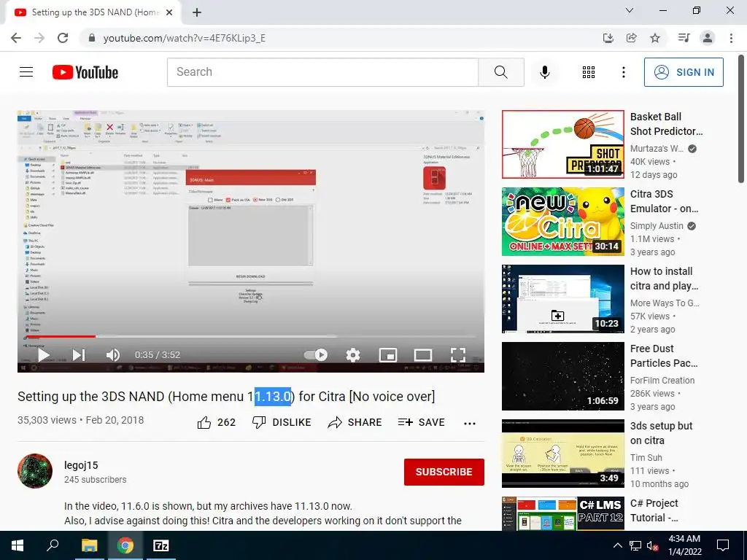Bookmark this page with the star

[655, 38]
